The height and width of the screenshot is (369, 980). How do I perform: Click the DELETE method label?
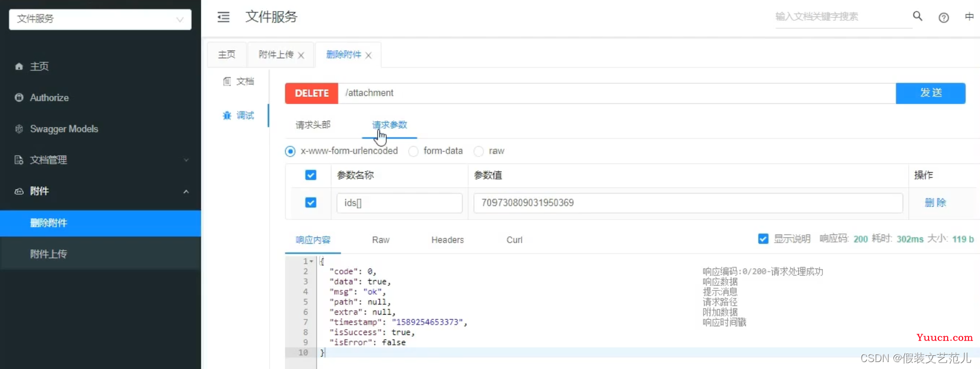click(312, 93)
